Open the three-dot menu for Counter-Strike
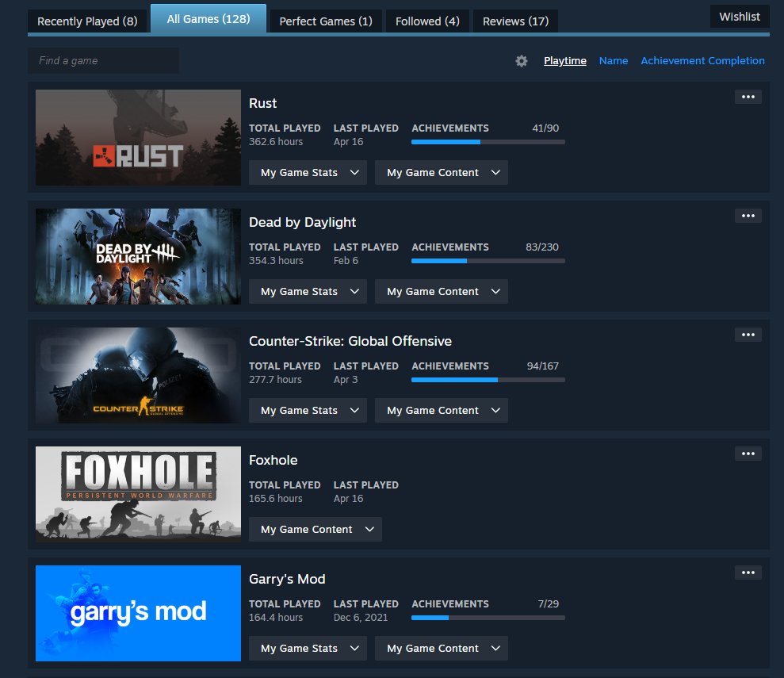 click(748, 335)
